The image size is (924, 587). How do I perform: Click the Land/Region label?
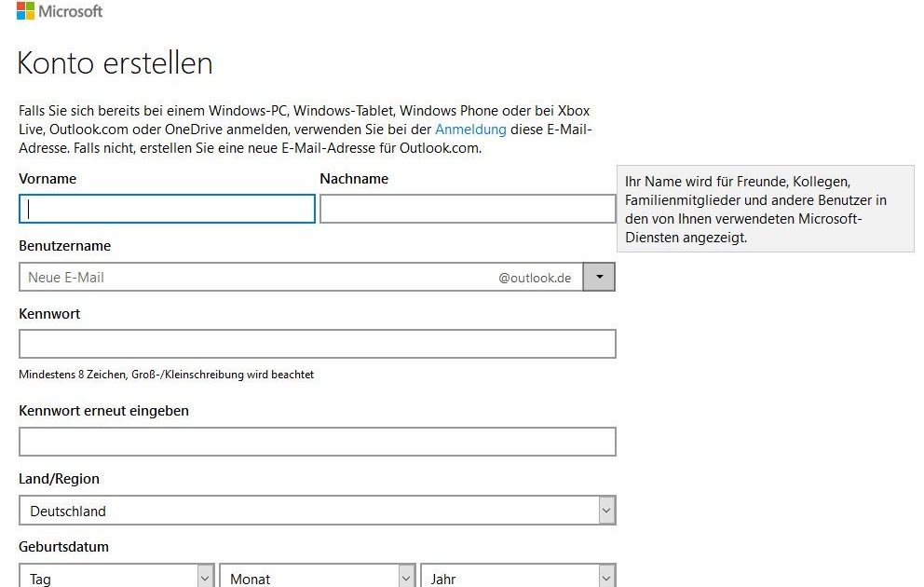click(x=59, y=479)
